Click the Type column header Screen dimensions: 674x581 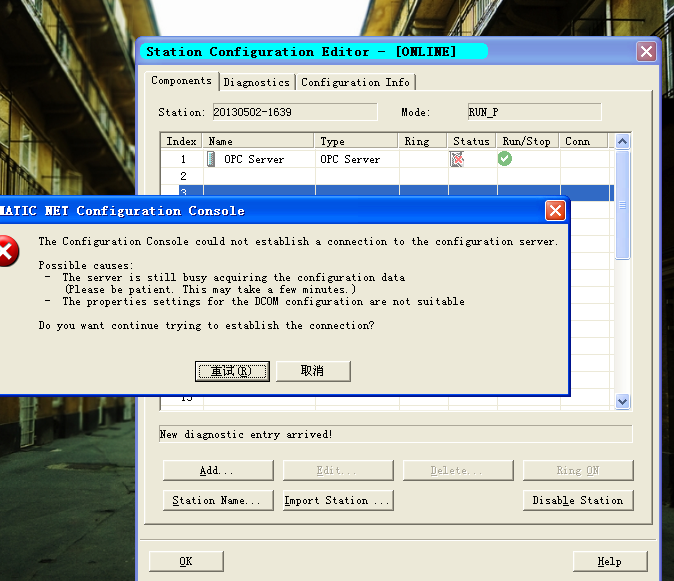pyautogui.click(x=356, y=141)
